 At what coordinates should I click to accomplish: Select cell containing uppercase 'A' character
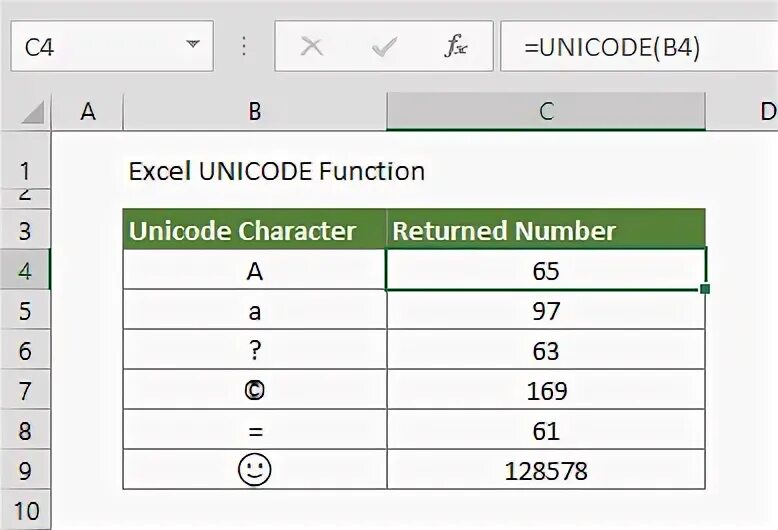[255, 269]
